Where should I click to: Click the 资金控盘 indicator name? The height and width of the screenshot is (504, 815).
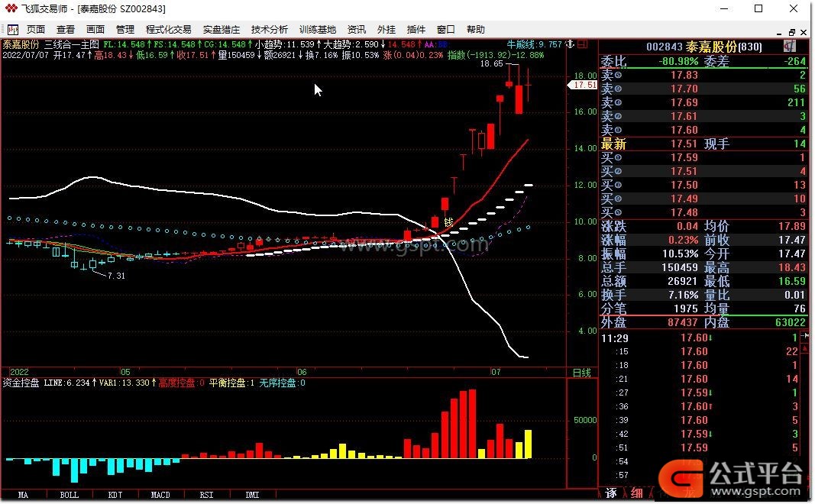[21, 383]
